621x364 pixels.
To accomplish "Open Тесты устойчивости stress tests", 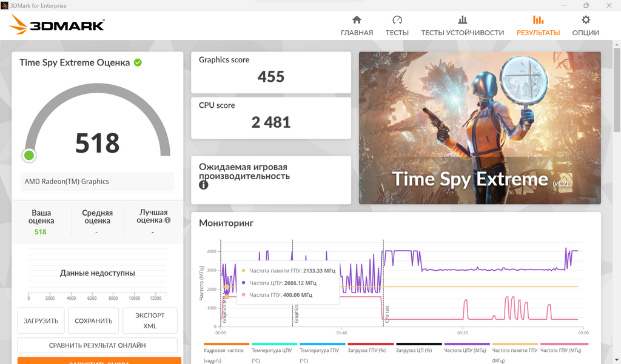I will pos(462,25).
